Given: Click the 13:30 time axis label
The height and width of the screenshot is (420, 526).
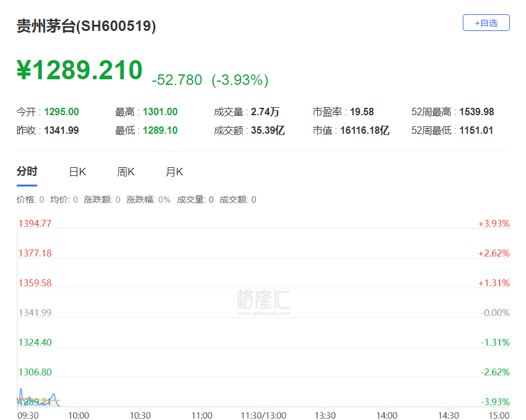Looking at the screenshot, I should tap(325, 415).
